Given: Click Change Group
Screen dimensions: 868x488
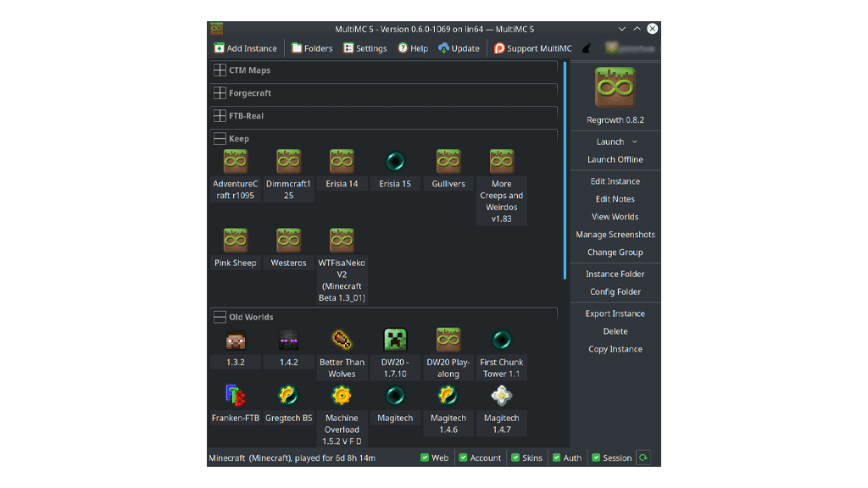Looking at the screenshot, I should (x=615, y=252).
